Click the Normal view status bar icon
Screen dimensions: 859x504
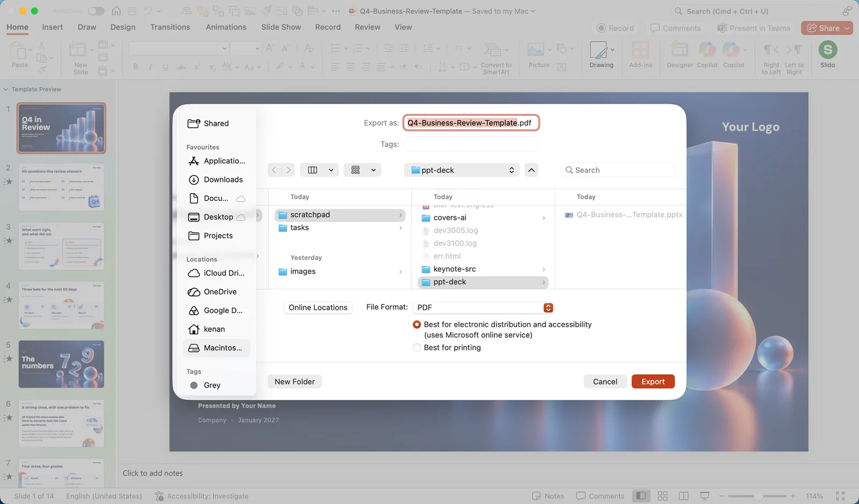pyautogui.click(x=641, y=496)
